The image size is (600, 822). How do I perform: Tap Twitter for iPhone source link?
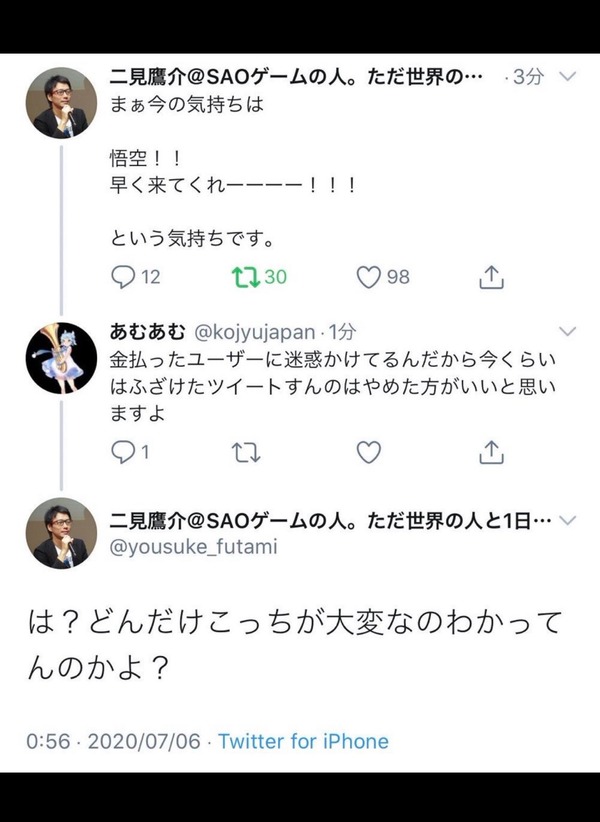pos(303,741)
